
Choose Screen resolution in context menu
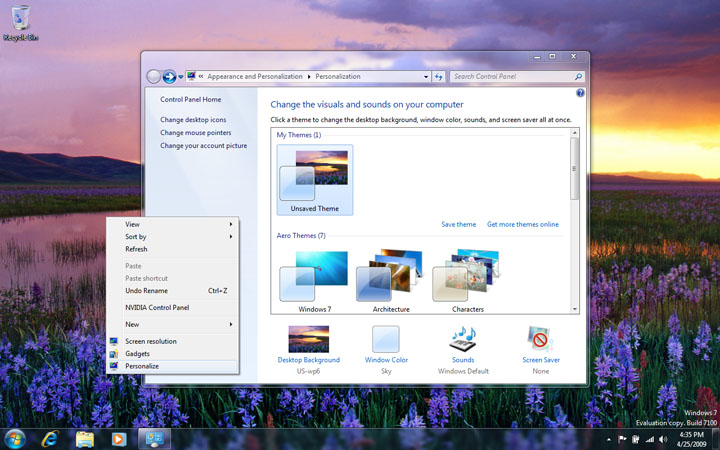coord(173,342)
